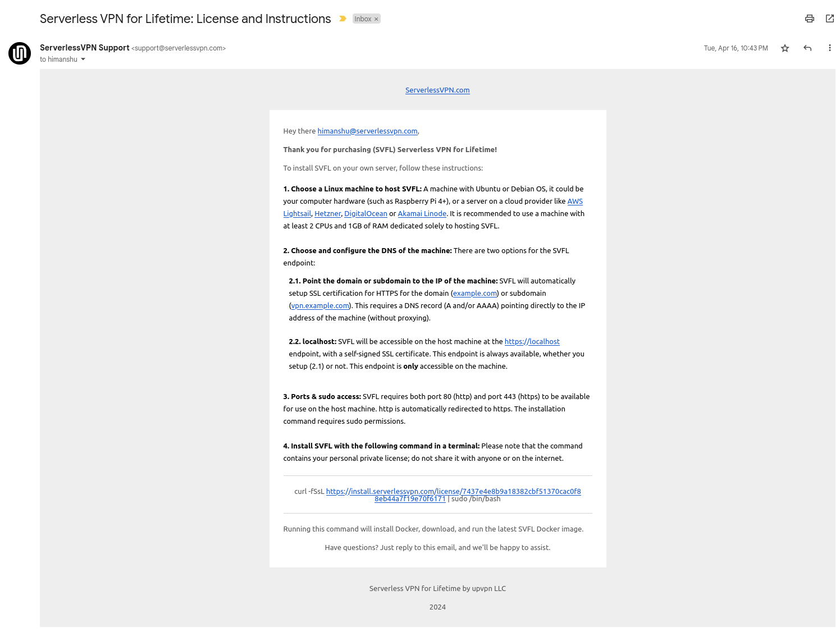Open the https://localhost link
The height and width of the screenshot is (632, 840).
pyautogui.click(x=532, y=341)
